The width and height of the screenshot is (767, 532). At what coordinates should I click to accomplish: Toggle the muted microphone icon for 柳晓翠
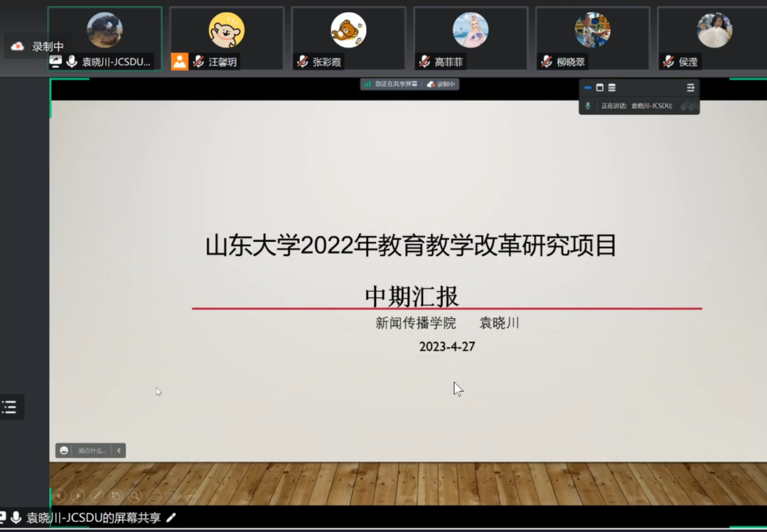pyautogui.click(x=547, y=62)
